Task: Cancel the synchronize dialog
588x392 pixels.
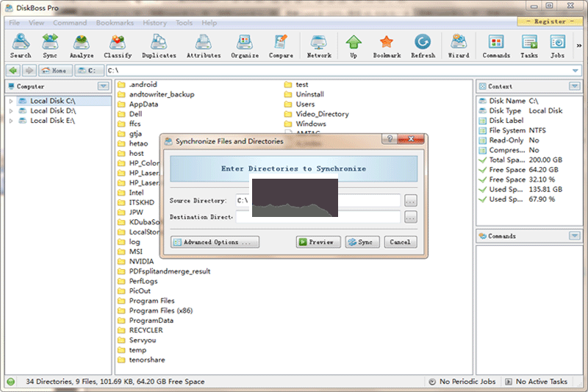Action: pyautogui.click(x=400, y=242)
